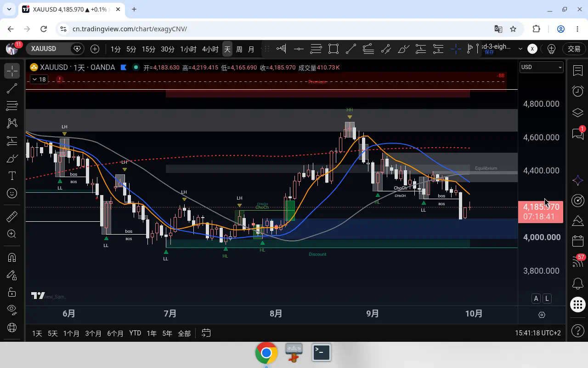Viewport: 588px width, 368px height.
Task: Switch to the weekly 周 timeframe
Action: [239, 49]
